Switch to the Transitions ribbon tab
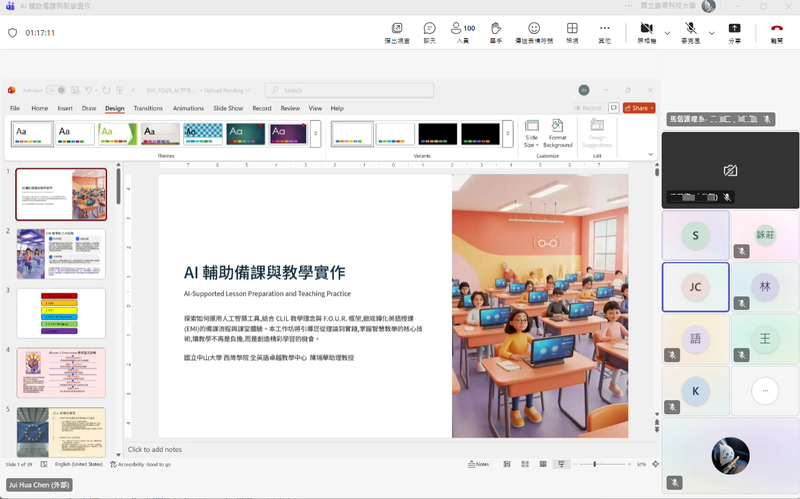 point(148,108)
